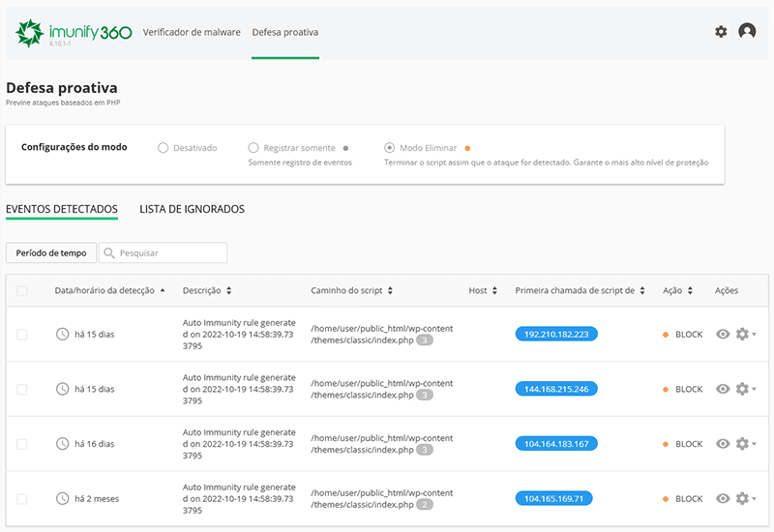Click the gray dot beside Registrar somente
774x532 pixels.
pyautogui.click(x=345, y=148)
